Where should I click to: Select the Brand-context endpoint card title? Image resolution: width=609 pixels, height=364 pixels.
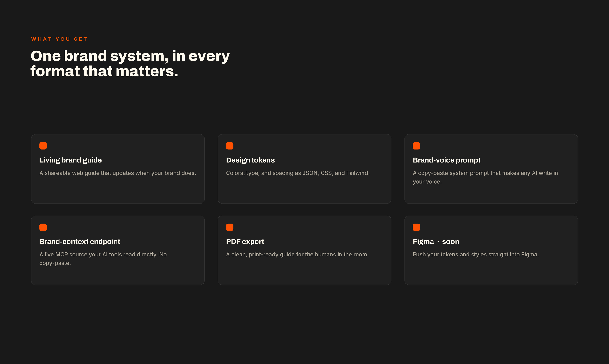pos(80,242)
